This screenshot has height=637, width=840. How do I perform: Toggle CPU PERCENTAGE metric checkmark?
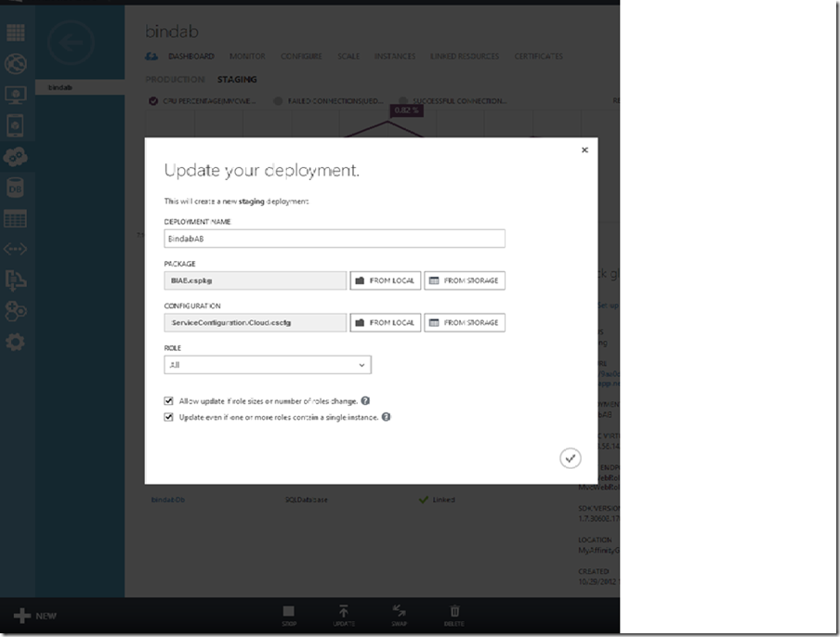pos(153,100)
